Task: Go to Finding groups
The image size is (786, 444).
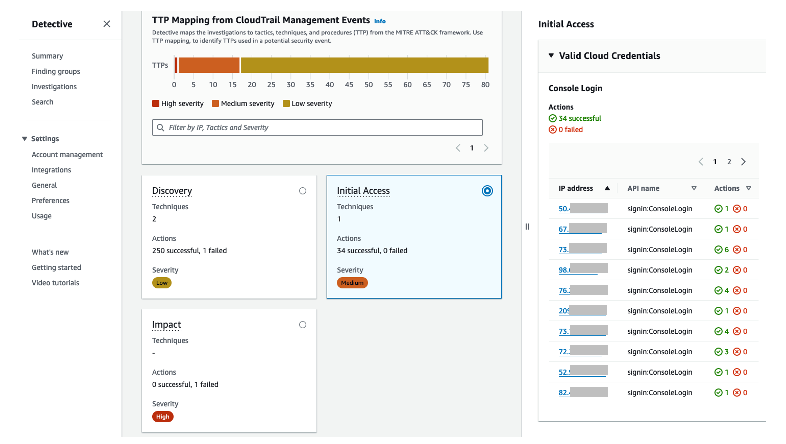Action: pos(56,72)
